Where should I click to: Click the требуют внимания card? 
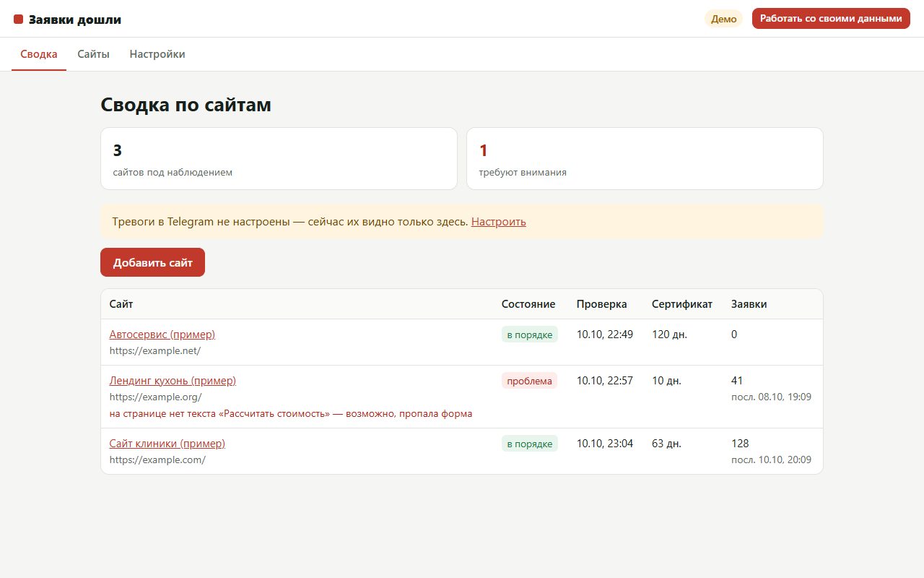point(645,159)
